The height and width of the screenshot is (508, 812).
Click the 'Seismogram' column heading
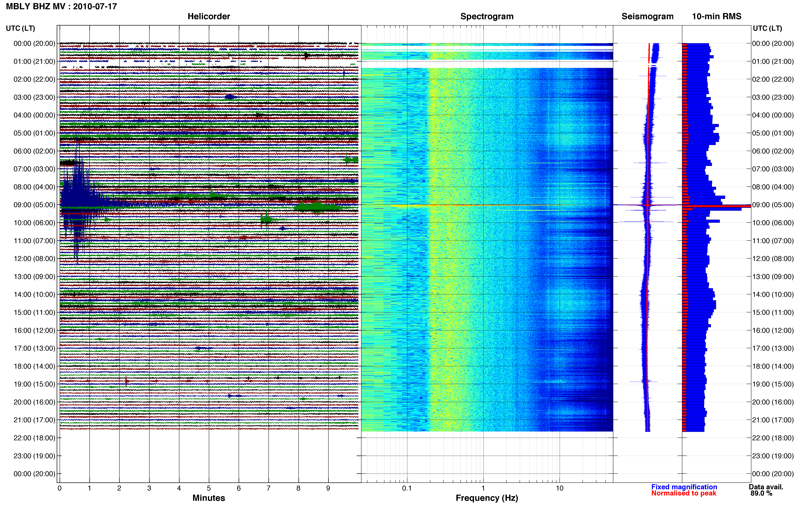click(x=648, y=16)
